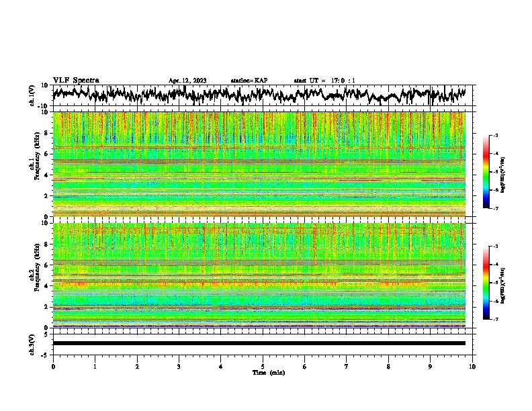Image resolution: width=532 pixels, height=411 pixels.
Task: Click the time axis tick label 9
Action: pos(430,367)
